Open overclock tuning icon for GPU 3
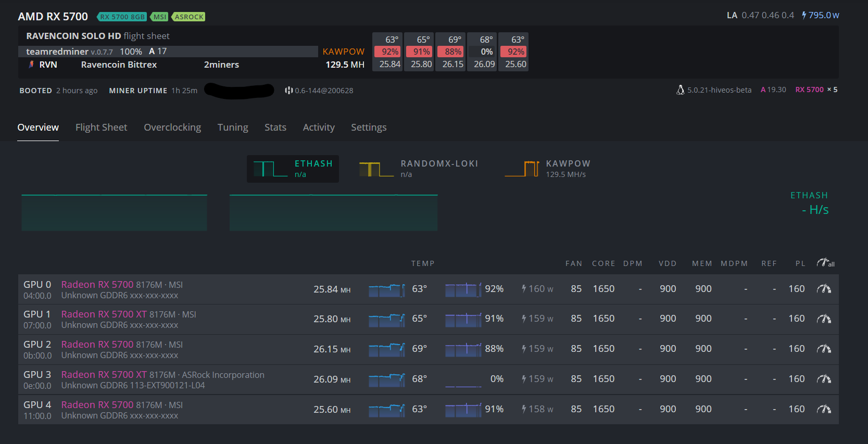Screen dimensions: 868x444 (824, 379)
